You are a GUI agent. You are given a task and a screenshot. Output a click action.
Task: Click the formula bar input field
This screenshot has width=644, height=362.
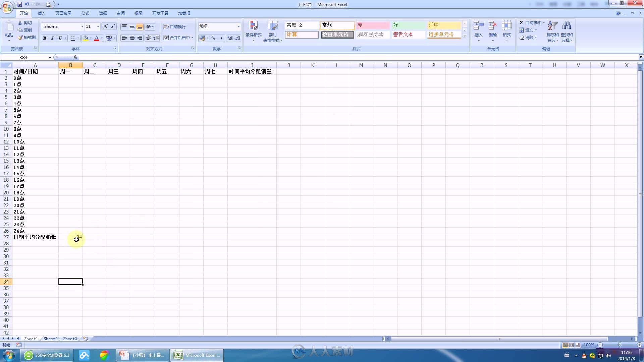[x=358, y=58]
